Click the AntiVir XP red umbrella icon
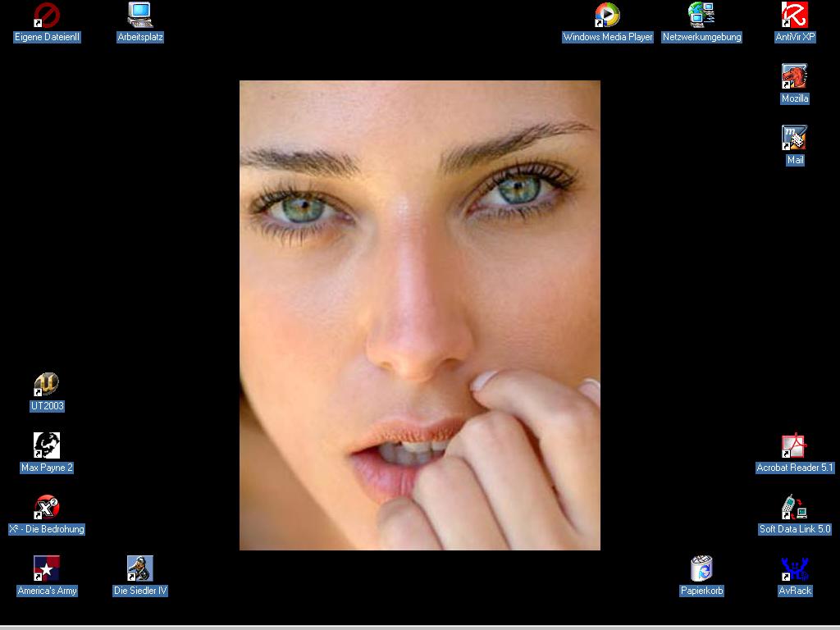840x630 pixels. point(794,16)
